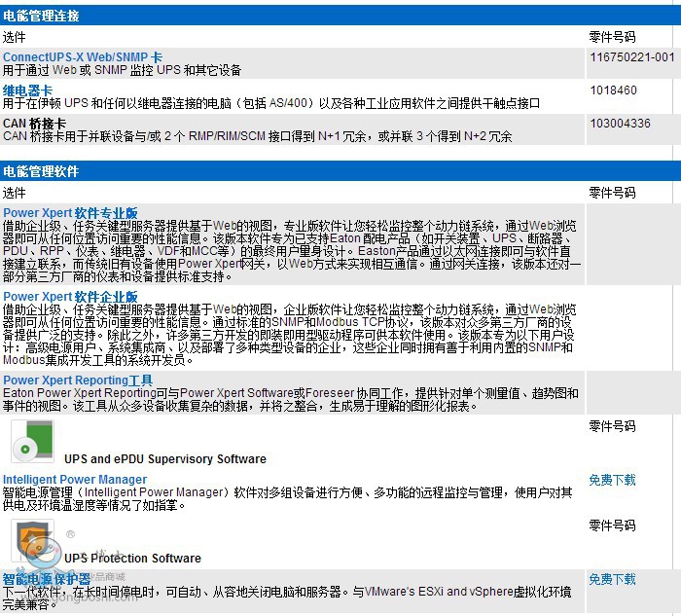Click 零件号码 header in 电能管理连接 table
This screenshot has height=616, width=681.
(x=612, y=37)
